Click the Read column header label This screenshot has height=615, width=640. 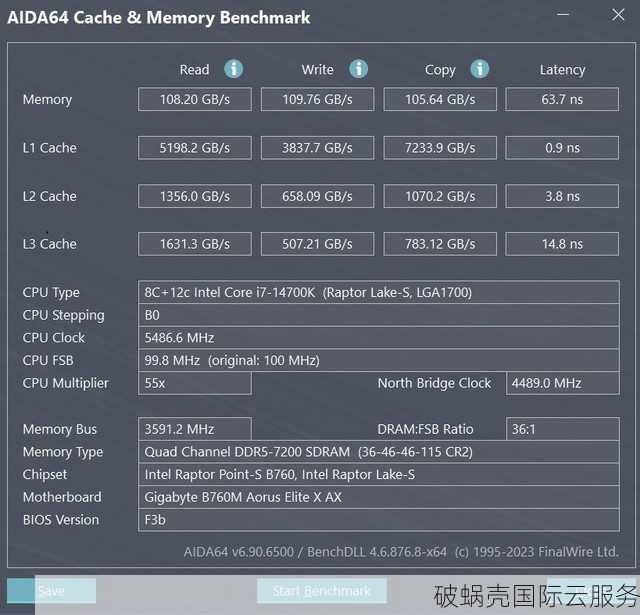(x=194, y=70)
